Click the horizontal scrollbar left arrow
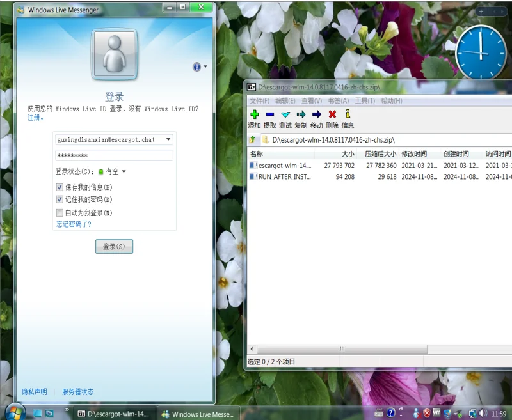This screenshot has height=420, width=512. click(252, 349)
